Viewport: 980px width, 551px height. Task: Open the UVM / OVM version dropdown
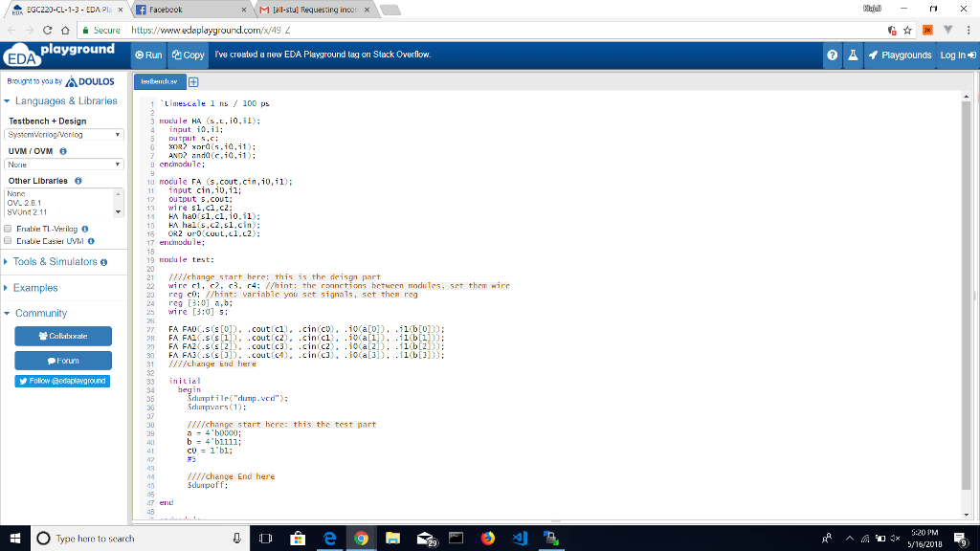(63, 165)
